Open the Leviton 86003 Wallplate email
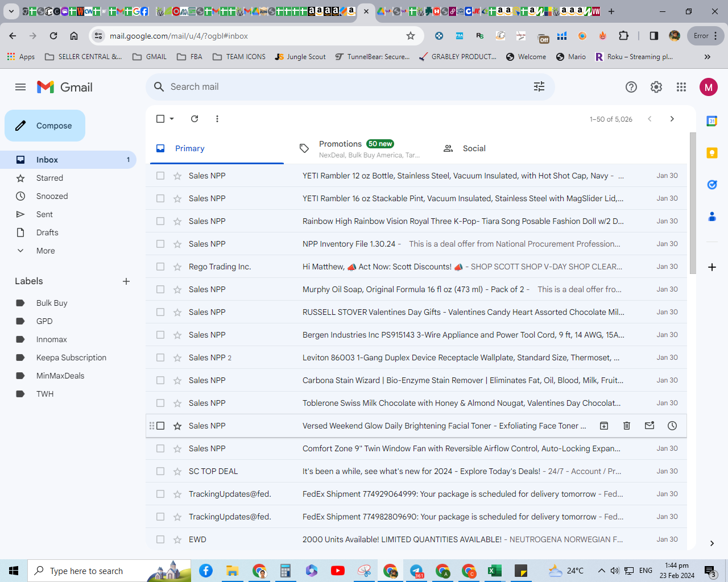This screenshot has width=728, height=582. 416,357
